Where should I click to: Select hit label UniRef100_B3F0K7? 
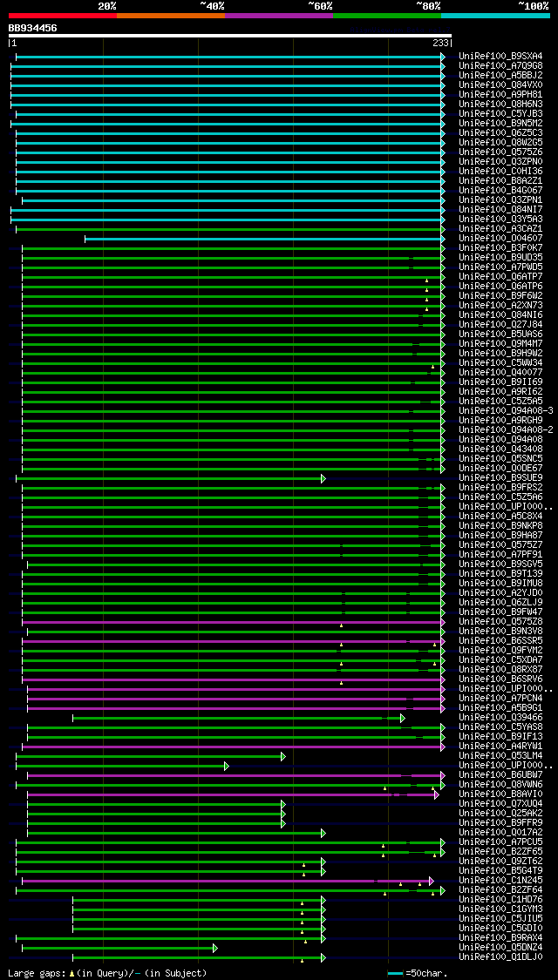(x=500, y=248)
